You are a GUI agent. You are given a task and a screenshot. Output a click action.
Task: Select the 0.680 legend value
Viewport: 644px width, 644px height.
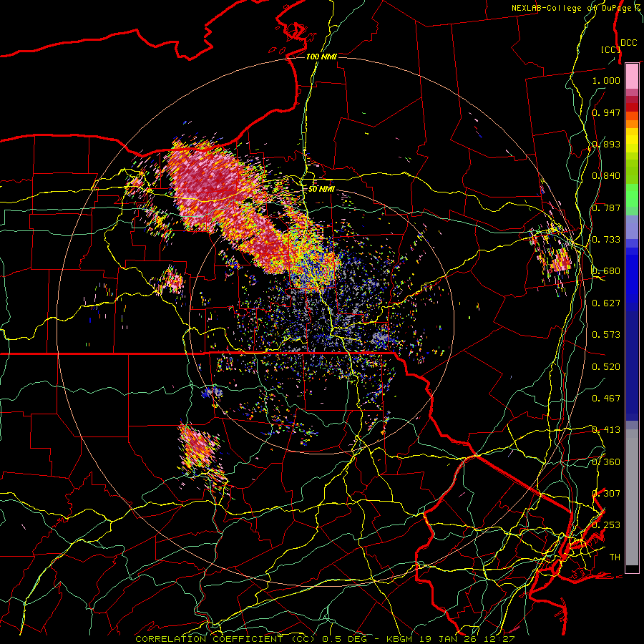[606, 271]
